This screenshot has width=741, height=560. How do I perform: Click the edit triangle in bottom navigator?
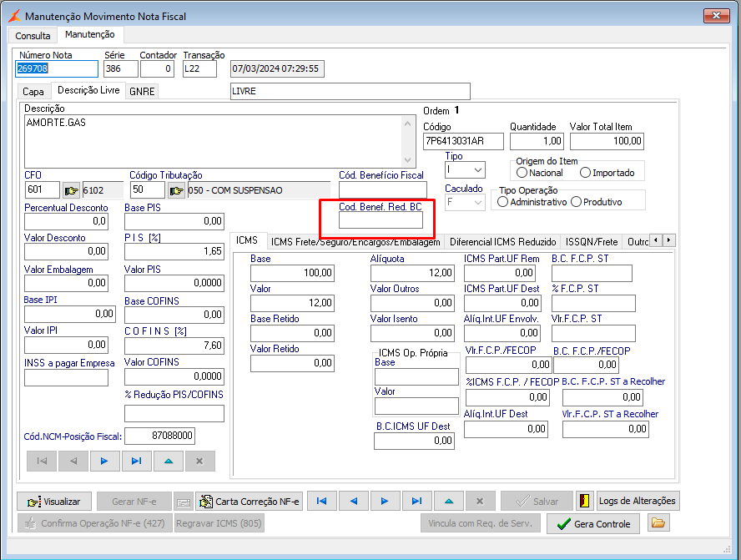pyautogui.click(x=448, y=501)
